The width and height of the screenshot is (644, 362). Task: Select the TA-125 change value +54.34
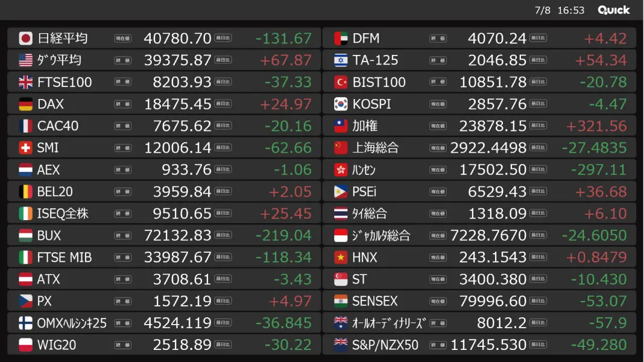click(601, 60)
